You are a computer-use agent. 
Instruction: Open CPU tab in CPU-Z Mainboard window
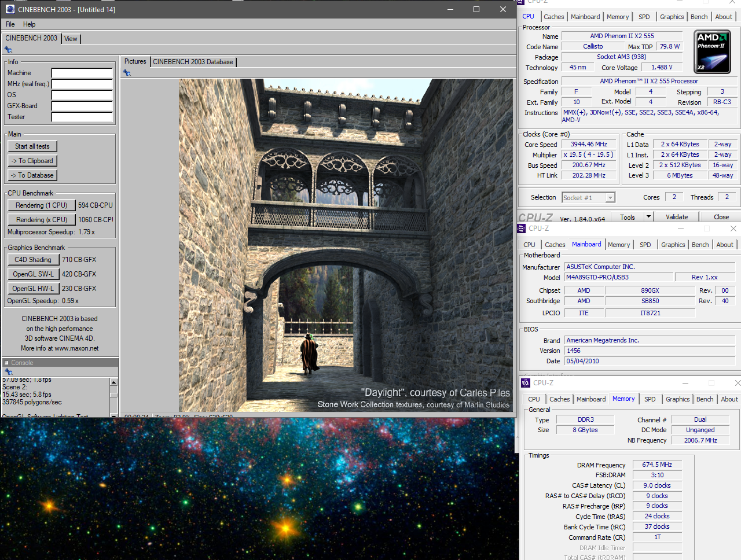(x=530, y=245)
